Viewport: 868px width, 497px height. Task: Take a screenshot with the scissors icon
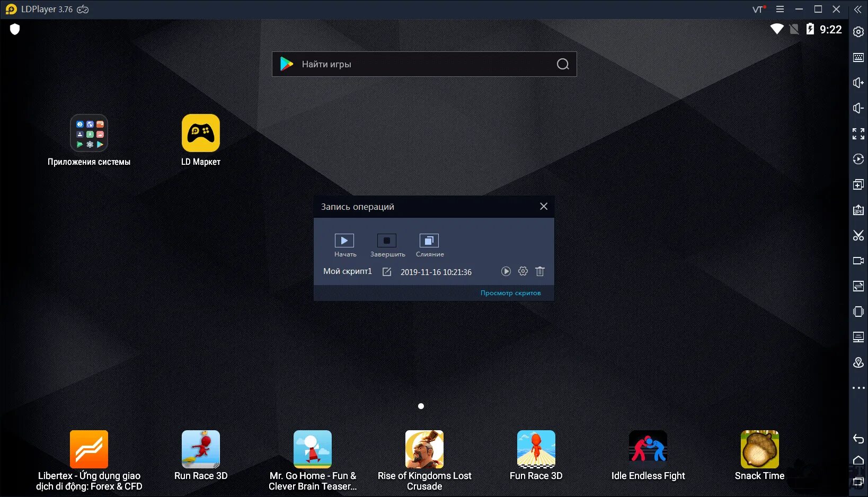point(858,235)
